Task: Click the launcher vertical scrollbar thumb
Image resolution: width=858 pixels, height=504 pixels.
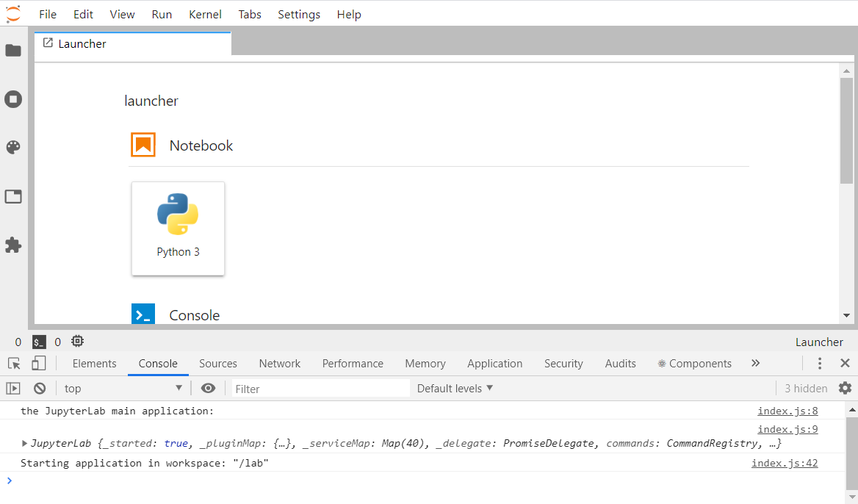Action: [846, 131]
